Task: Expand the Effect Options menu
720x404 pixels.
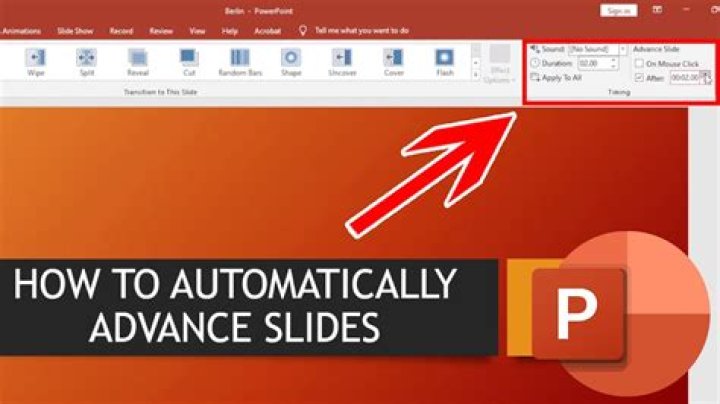Action: pyautogui.click(x=497, y=64)
